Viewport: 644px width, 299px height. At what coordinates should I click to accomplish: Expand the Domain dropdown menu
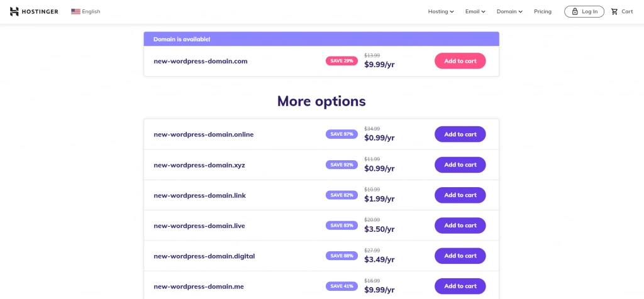[x=509, y=11]
